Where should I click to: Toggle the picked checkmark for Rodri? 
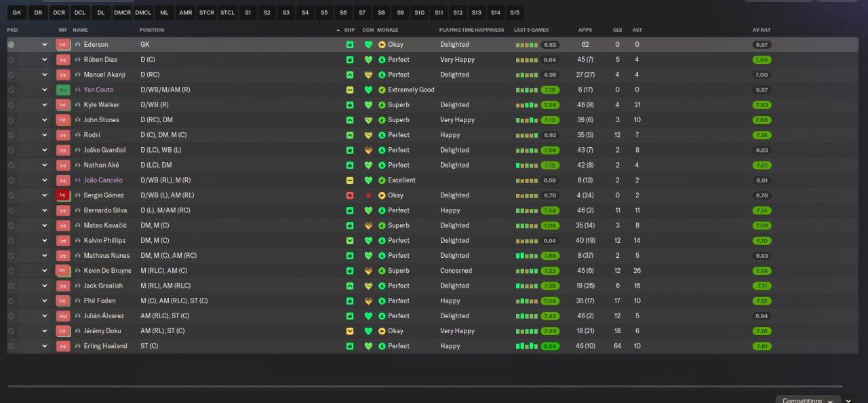pos(11,135)
